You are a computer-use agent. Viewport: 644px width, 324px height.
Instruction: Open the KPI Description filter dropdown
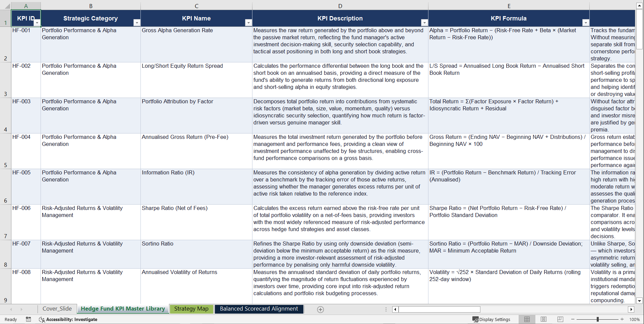pos(424,23)
